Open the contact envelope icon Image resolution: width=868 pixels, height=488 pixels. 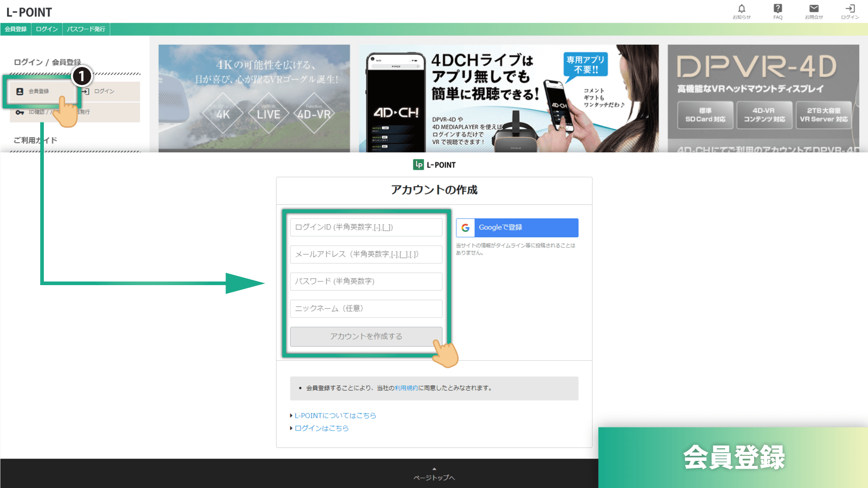[814, 9]
